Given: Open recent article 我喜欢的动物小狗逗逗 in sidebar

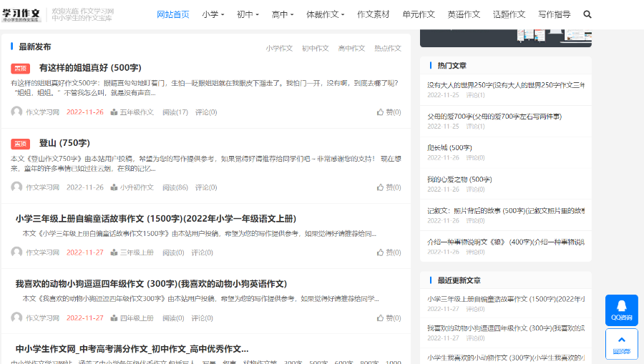Looking at the screenshot, I should [x=506, y=328].
